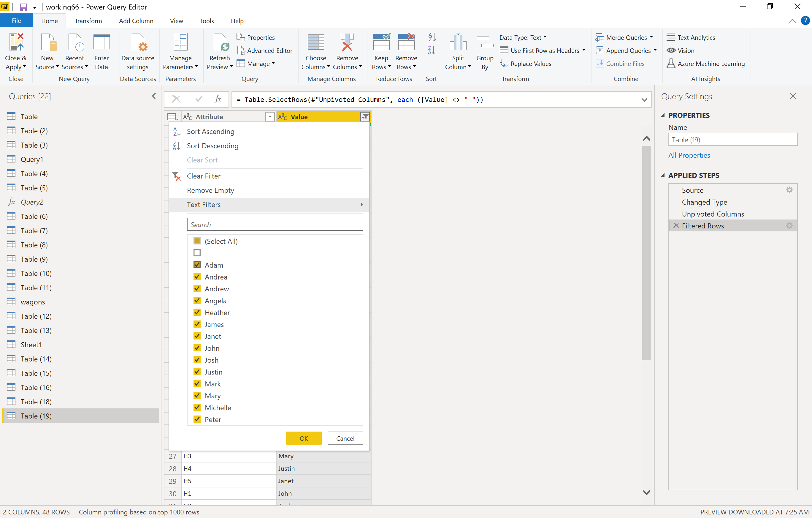
Task: Click the Cancel button
Action: (x=345, y=438)
